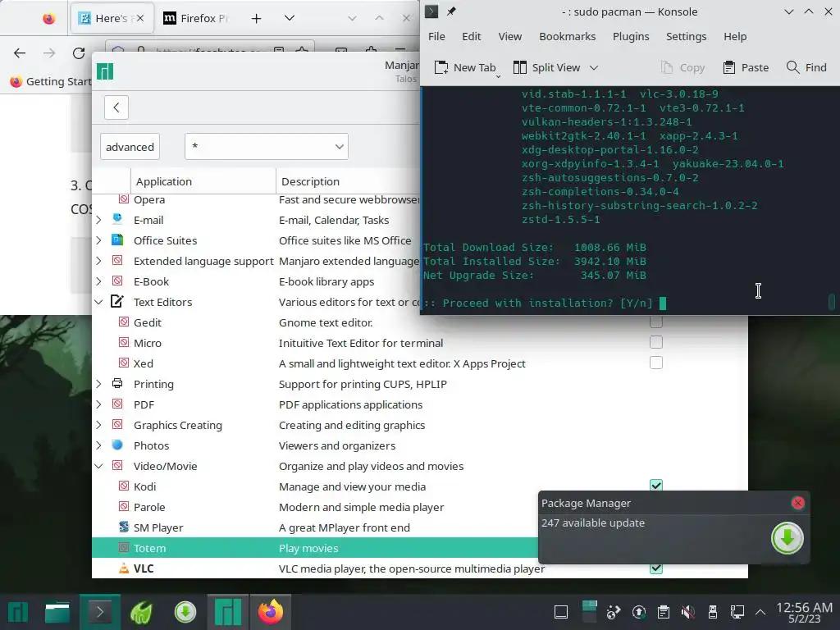Switch to the Konsole taskbar icon
Screen dimensions: 840x630
tap(99, 612)
